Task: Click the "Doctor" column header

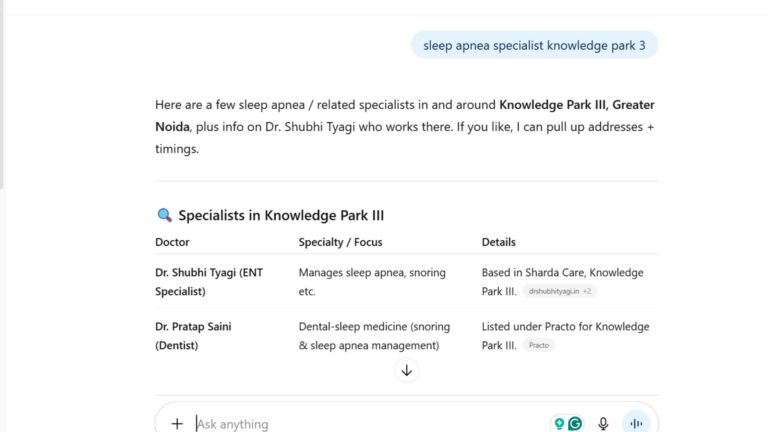Action: [172, 242]
